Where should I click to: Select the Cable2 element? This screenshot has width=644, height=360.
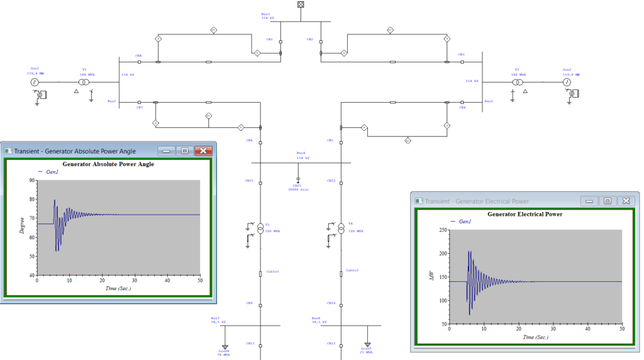341,274
